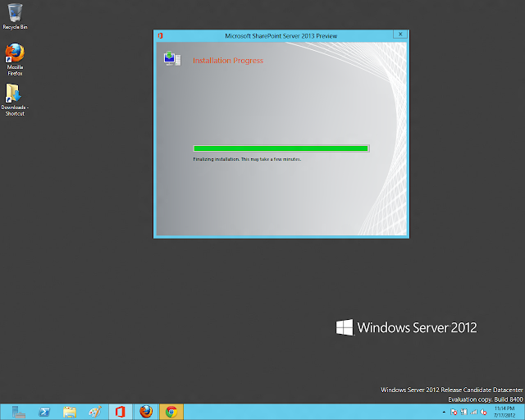Click the Office logo in the installer title bar
This screenshot has width=525, height=420.
(x=161, y=36)
